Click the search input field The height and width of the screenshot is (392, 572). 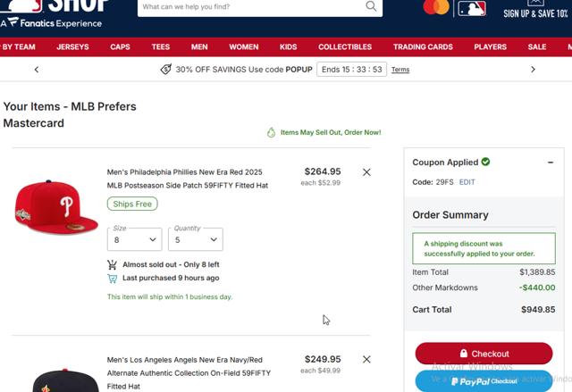[x=250, y=7]
